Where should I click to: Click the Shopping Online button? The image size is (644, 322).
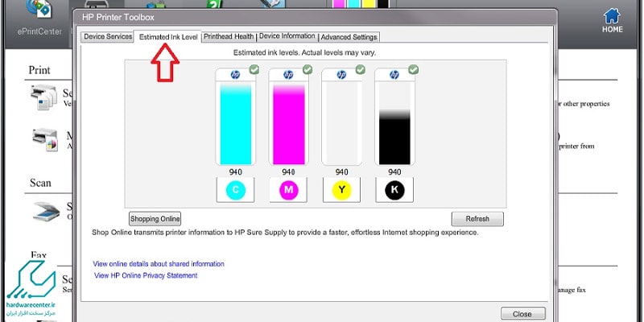pyautogui.click(x=155, y=219)
